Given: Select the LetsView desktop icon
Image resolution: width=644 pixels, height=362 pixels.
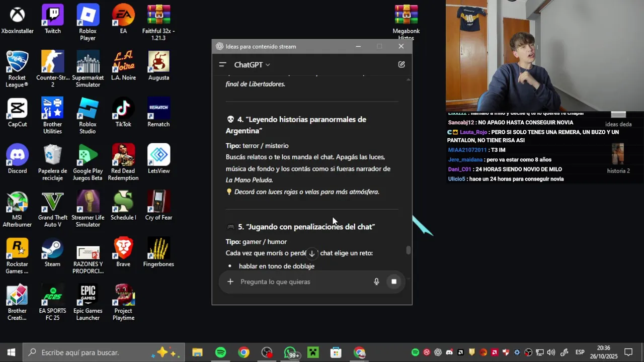Looking at the screenshot, I should (158, 159).
